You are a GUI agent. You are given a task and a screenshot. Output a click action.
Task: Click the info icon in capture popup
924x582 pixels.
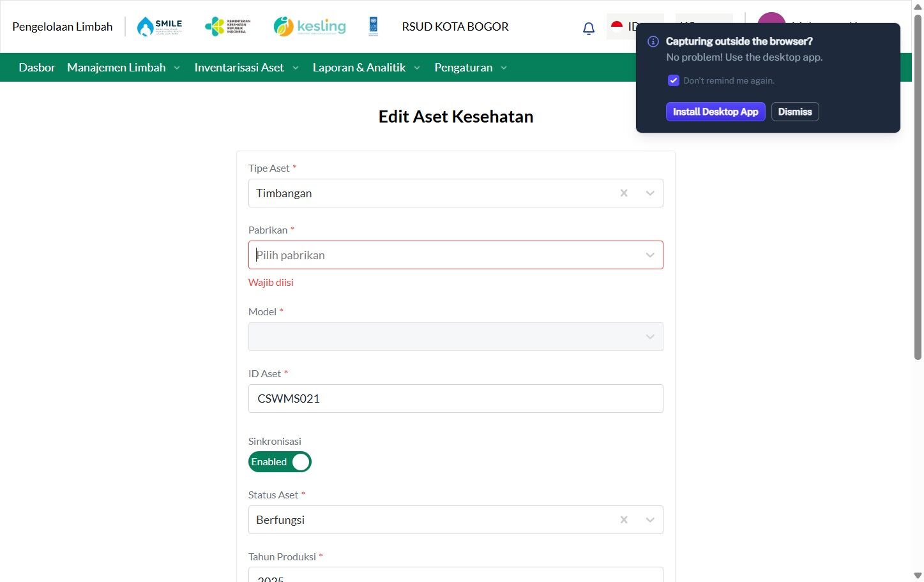pyautogui.click(x=653, y=41)
